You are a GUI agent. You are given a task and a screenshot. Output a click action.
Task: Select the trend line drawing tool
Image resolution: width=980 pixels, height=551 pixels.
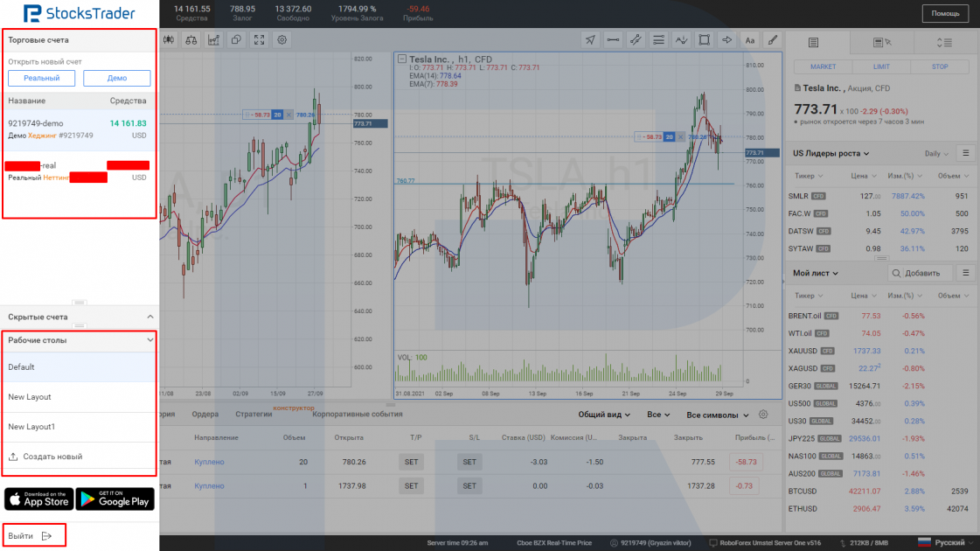coord(636,40)
